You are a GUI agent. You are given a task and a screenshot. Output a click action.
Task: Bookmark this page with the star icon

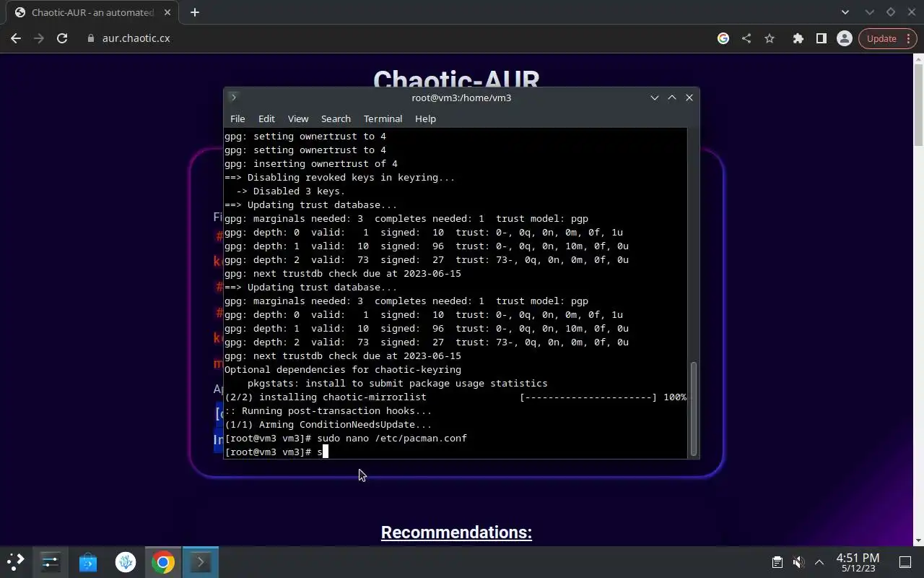[770, 38]
